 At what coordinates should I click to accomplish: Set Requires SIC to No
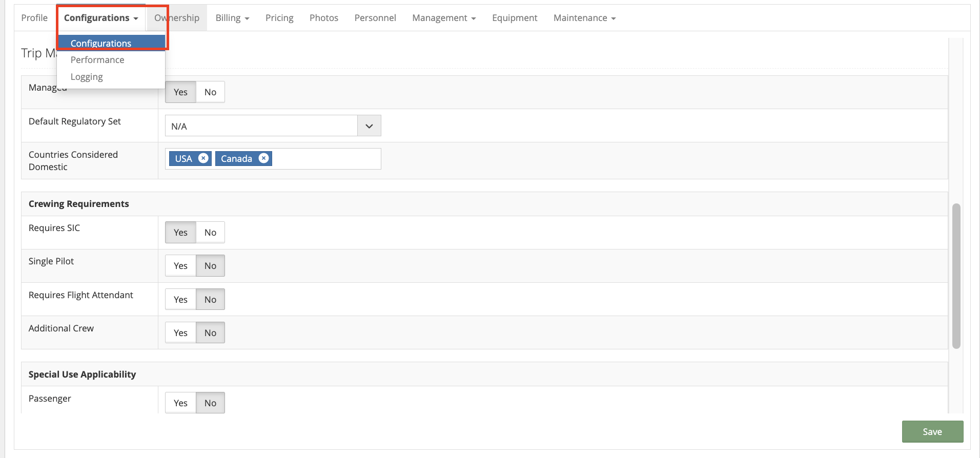click(x=210, y=233)
